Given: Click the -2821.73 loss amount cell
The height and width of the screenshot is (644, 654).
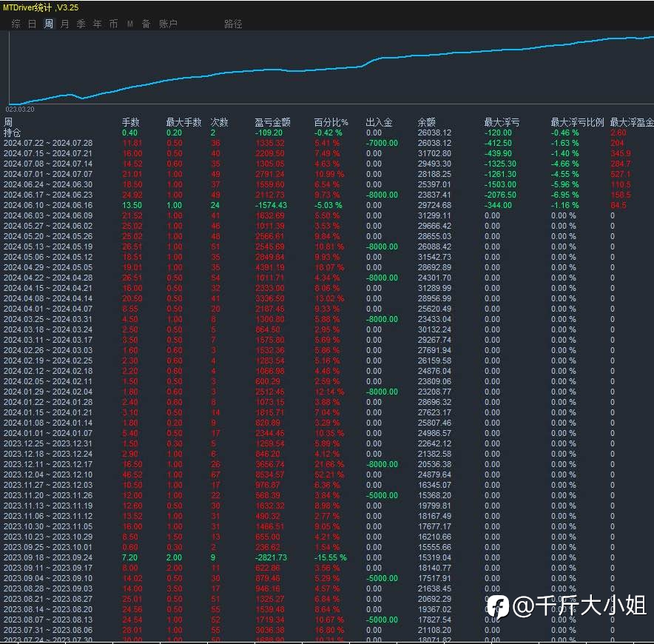Looking at the screenshot, I should coord(272,557).
